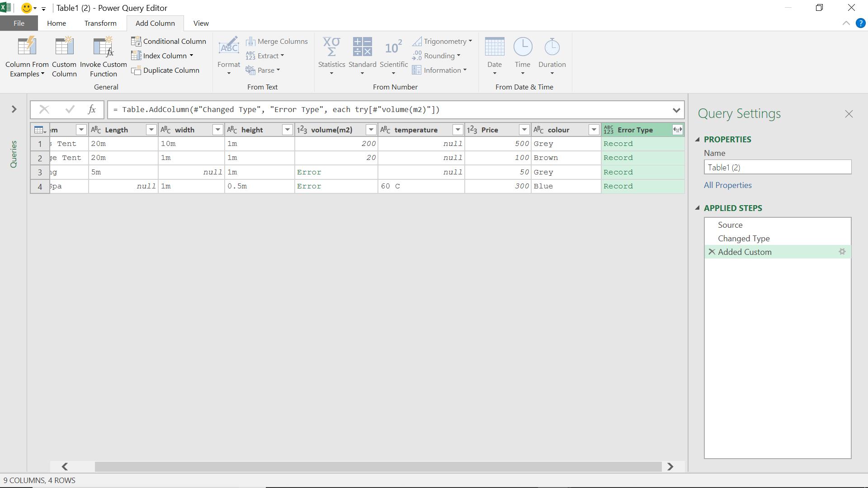Image resolution: width=868 pixels, height=488 pixels.
Task: Open All Properties link
Action: pyautogui.click(x=727, y=185)
